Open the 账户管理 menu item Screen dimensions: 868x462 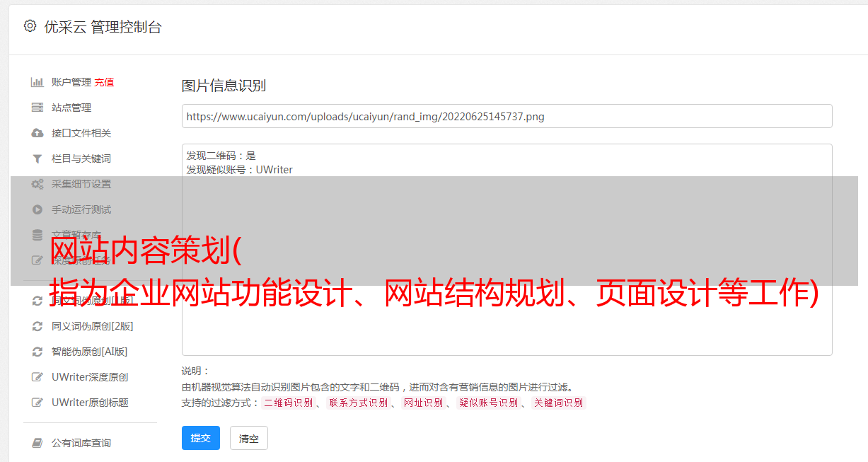(71, 82)
